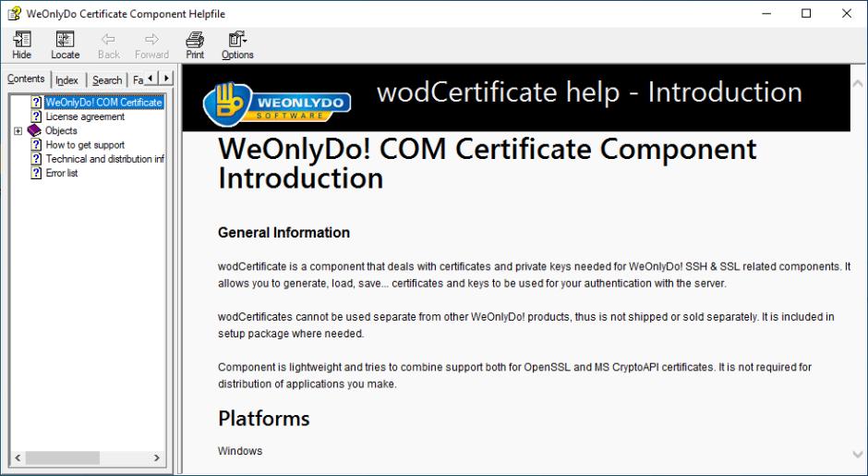The height and width of the screenshot is (476, 868).
Task: Open the Options toolbar menu
Action: click(237, 45)
